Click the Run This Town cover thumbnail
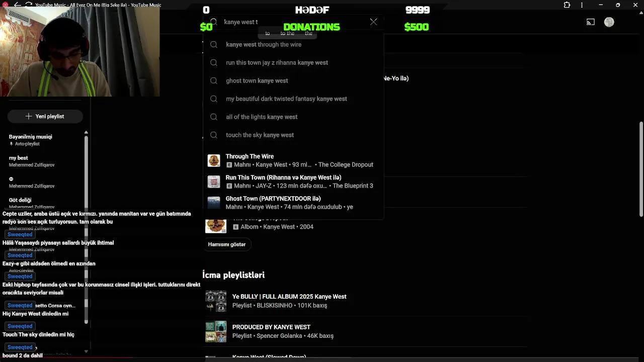Viewport: 644px width, 362px height. (214, 182)
